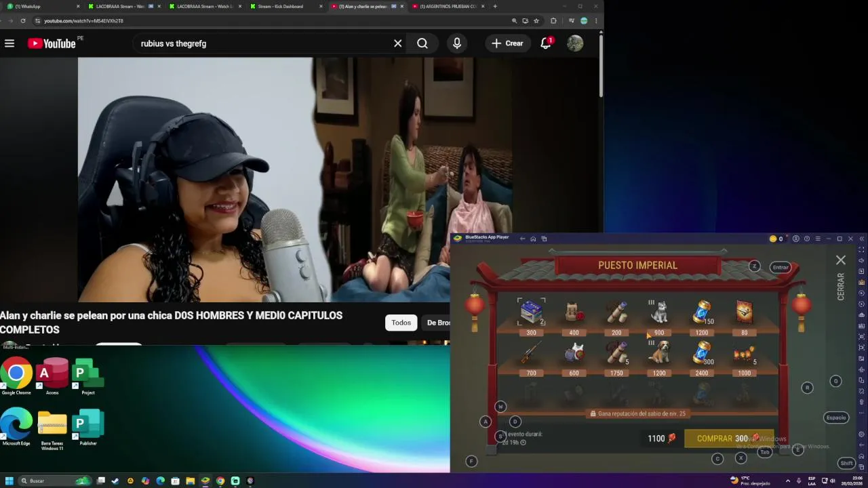The image size is (868, 488).
Task: Open a new Chrome tab
Action: (495, 6)
